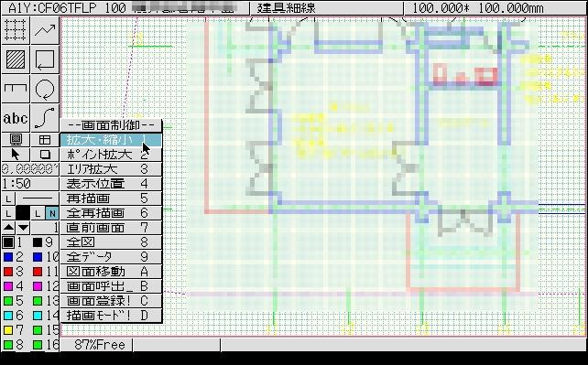Choose the hatching fill tool icon
588x365 pixels.
(x=16, y=59)
